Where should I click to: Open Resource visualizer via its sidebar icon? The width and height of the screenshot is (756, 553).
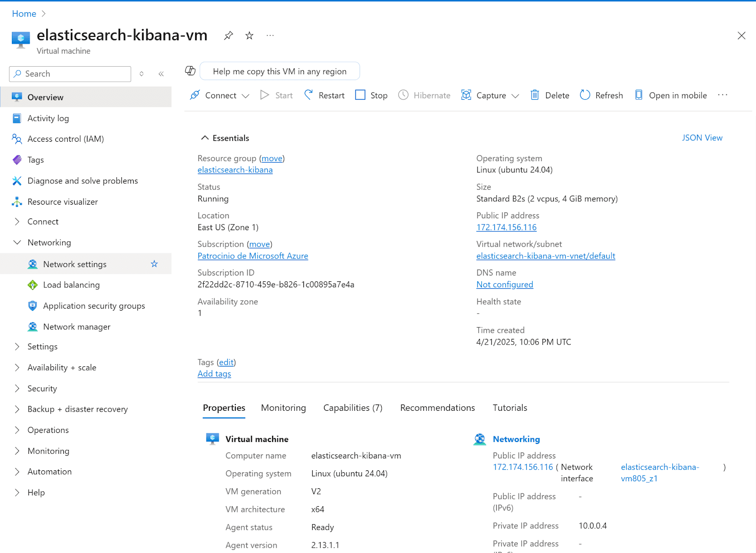pos(17,201)
